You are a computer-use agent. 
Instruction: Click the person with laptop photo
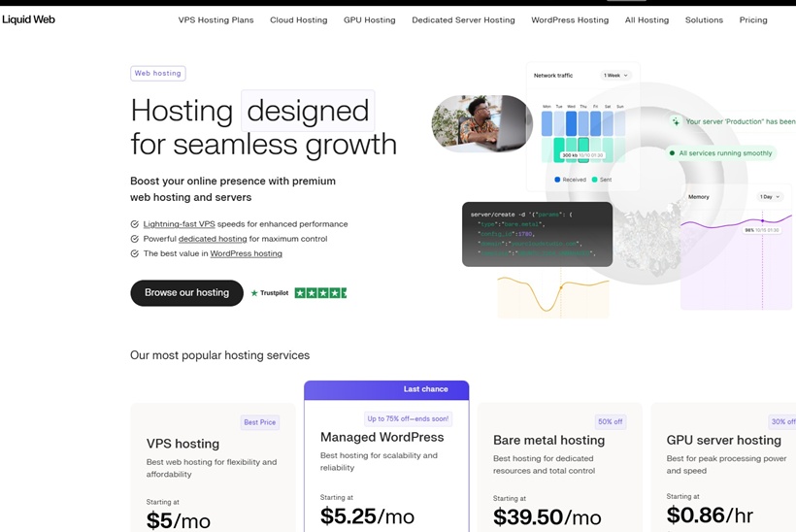tap(482, 123)
